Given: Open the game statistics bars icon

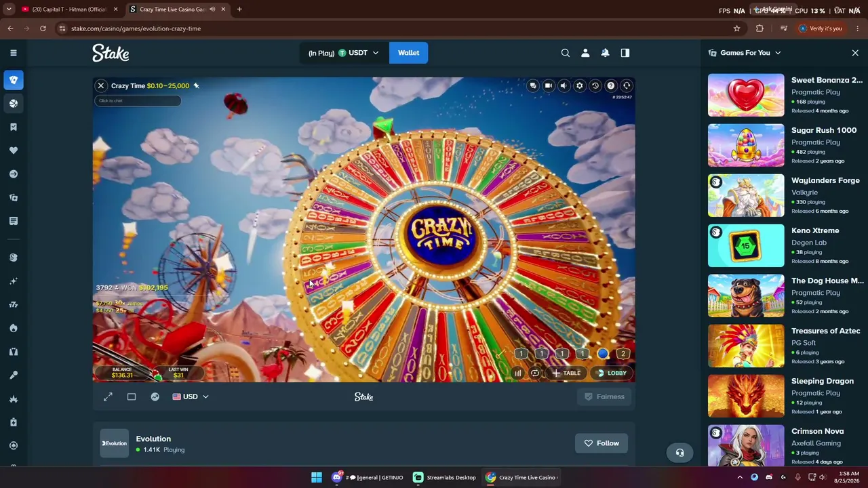Looking at the screenshot, I should pyautogui.click(x=518, y=373).
